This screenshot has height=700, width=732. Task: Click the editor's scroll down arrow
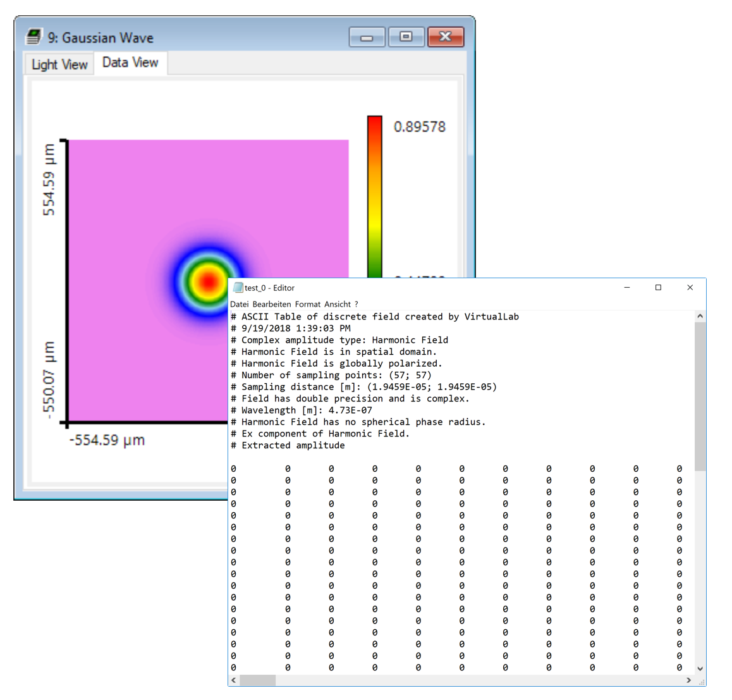700,668
